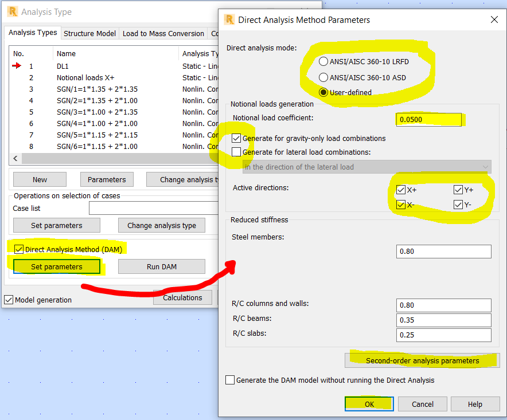The width and height of the screenshot is (507, 420).
Task: Toggle the Model generation checkbox
Action: point(8,300)
